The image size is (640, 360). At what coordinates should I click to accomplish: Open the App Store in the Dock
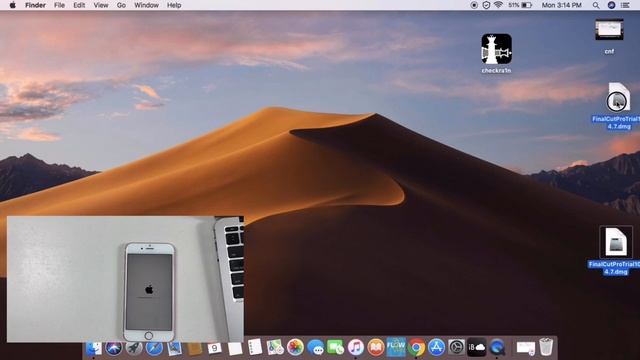point(436,348)
